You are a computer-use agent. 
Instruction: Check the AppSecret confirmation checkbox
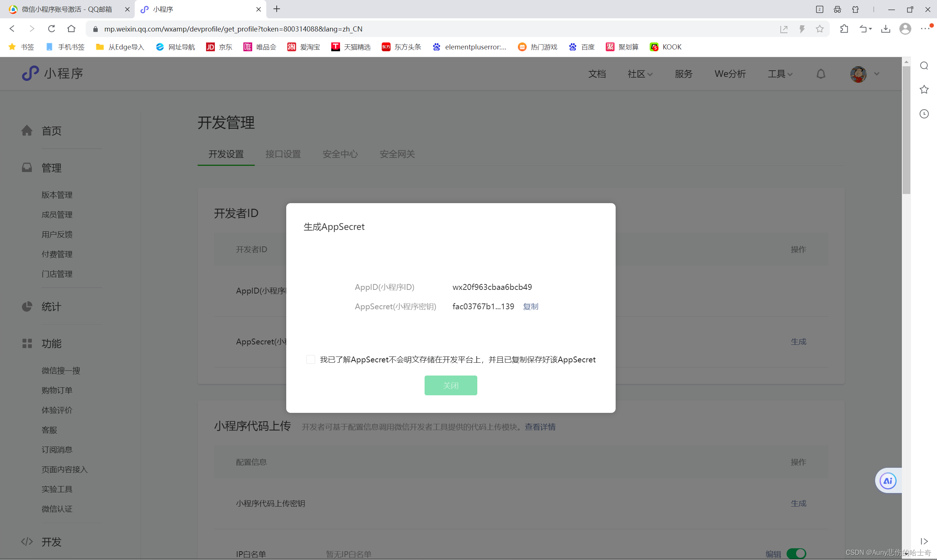(310, 359)
